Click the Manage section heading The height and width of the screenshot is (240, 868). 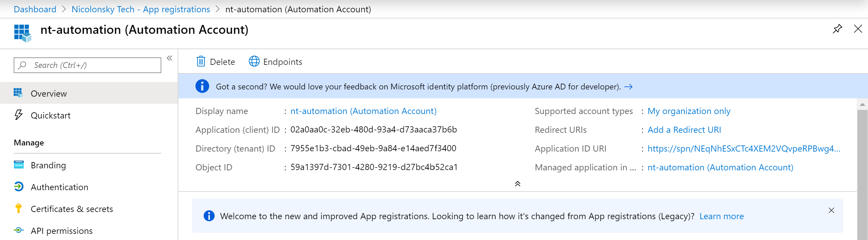tap(29, 143)
